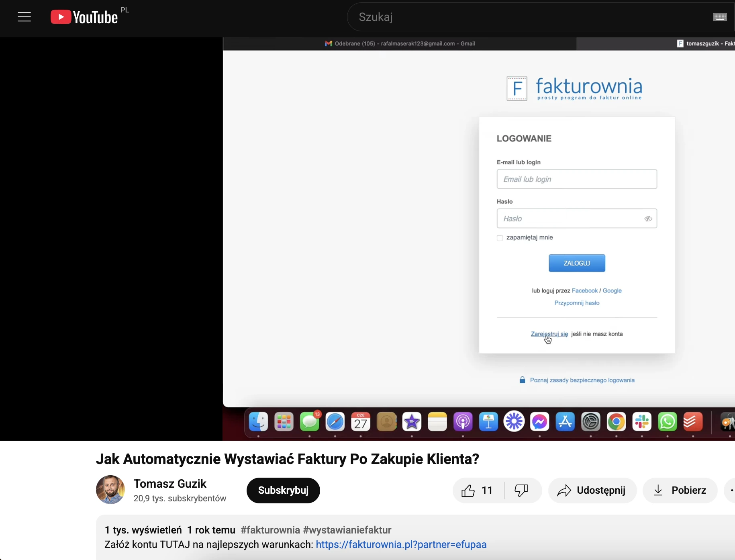Image resolution: width=735 pixels, height=560 pixels.
Task: Open Podcasts app in the dock
Action: click(x=463, y=422)
